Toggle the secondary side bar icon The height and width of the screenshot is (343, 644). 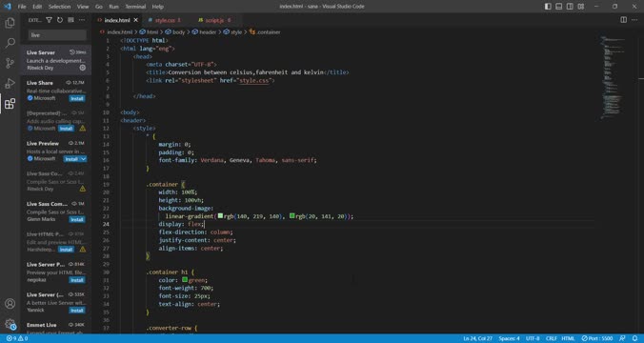tap(570, 6)
